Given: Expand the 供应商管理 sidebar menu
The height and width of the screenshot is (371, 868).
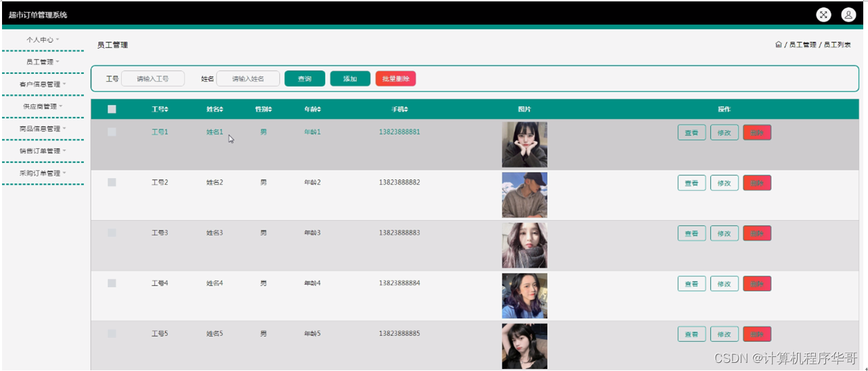Looking at the screenshot, I should pyautogui.click(x=43, y=106).
